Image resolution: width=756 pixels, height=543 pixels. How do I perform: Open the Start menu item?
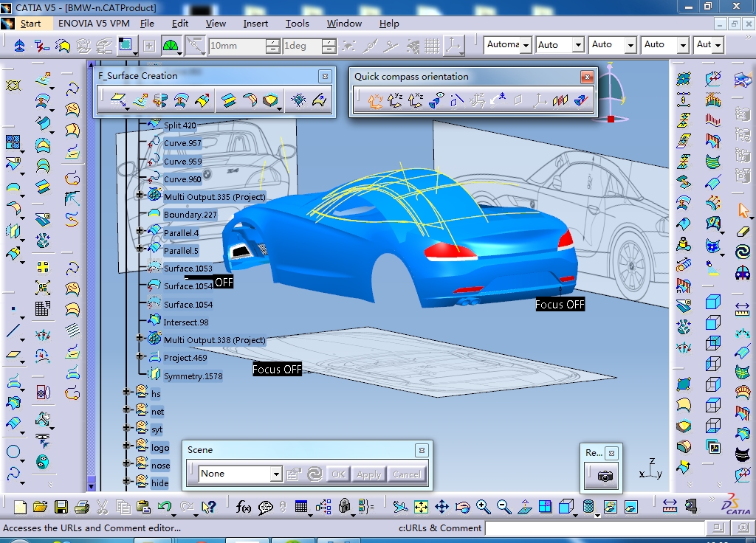[30, 24]
